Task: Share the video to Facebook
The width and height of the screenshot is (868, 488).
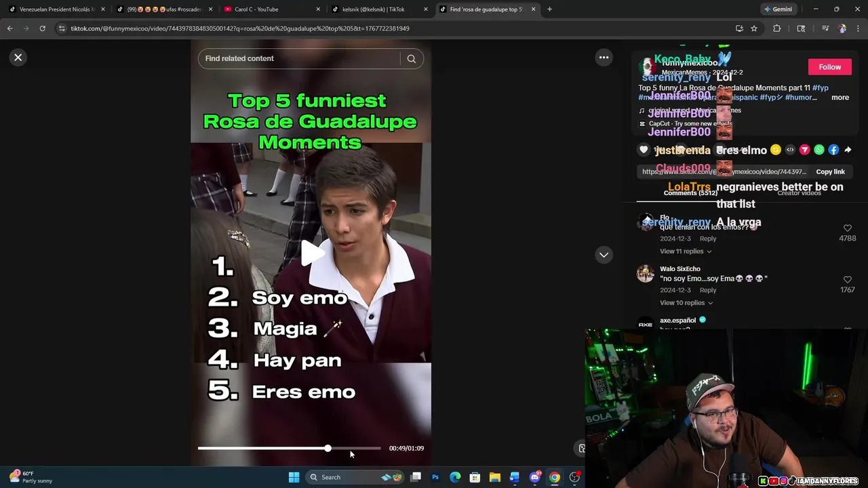Action: pyautogui.click(x=833, y=150)
